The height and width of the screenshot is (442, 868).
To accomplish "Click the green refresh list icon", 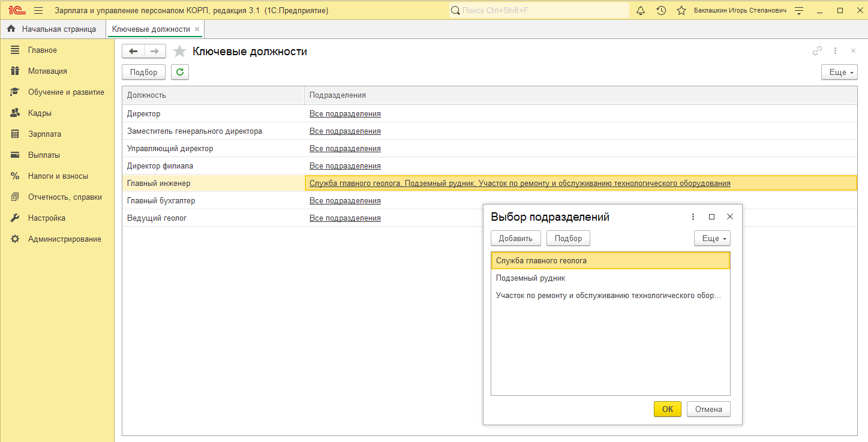I will click(180, 72).
